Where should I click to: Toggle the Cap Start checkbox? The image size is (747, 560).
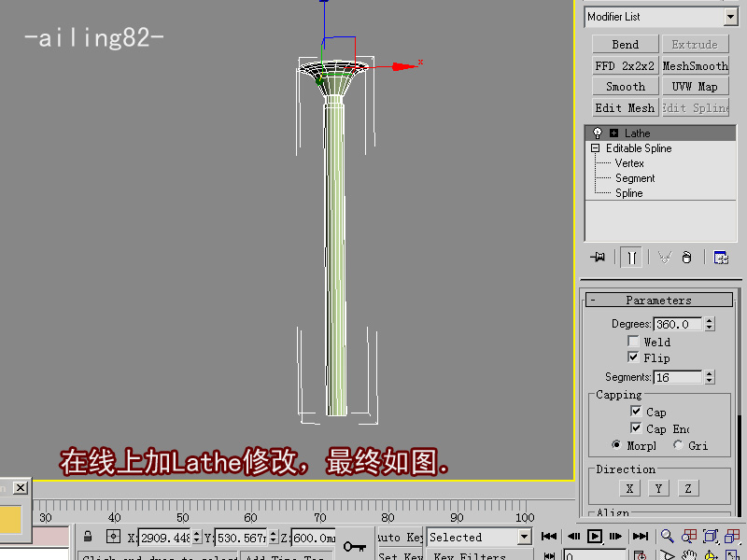[636, 411]
